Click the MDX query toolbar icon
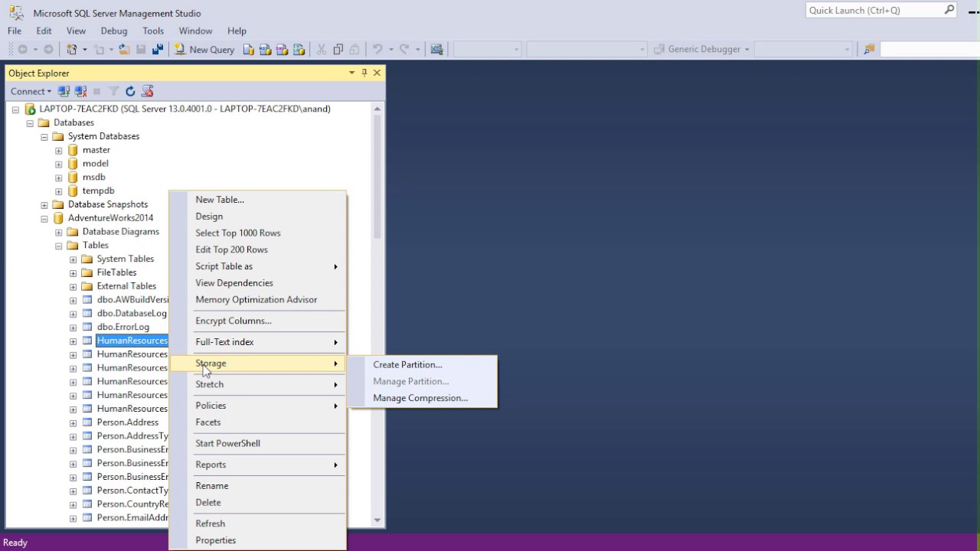Screen dimensions: 980x551 click(266, 49)
